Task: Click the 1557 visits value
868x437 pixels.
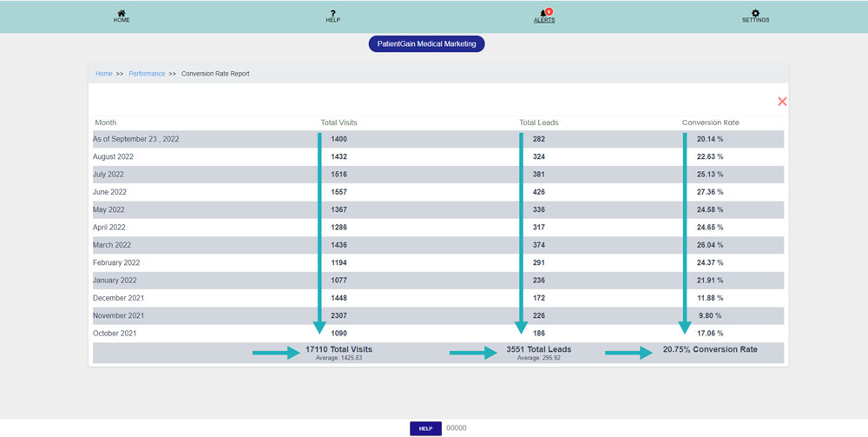Action: click(339, 192)
